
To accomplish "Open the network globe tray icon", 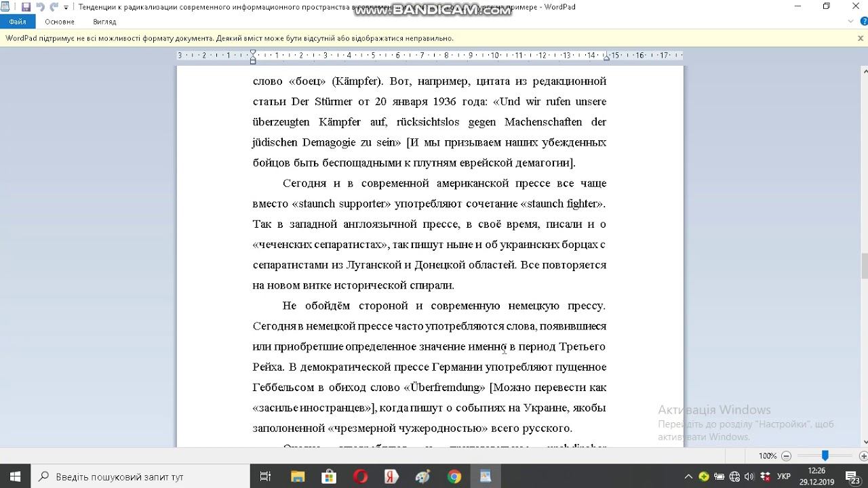I will pos(734,476).
